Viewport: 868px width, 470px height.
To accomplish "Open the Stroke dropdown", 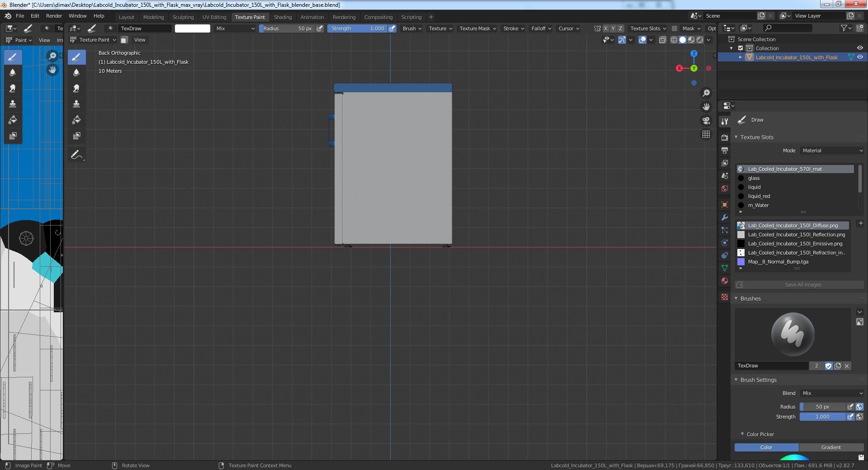I will (x=514, y=28).
